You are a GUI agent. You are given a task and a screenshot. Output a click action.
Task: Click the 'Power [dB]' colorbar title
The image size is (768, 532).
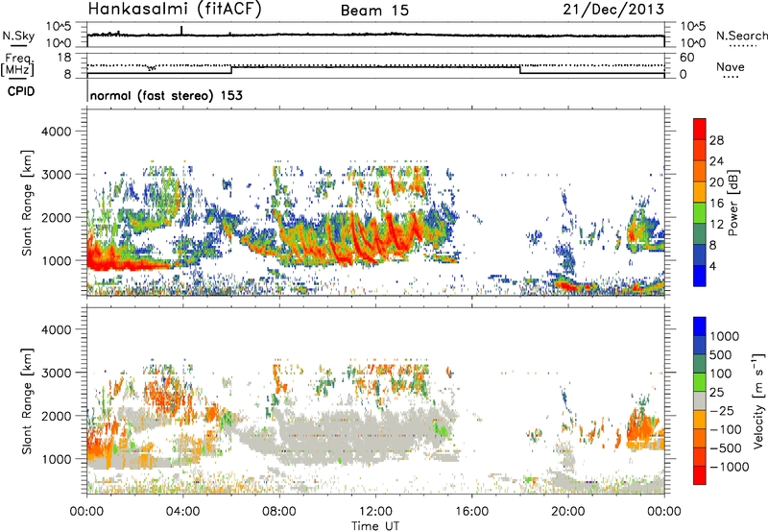point(733,203)
